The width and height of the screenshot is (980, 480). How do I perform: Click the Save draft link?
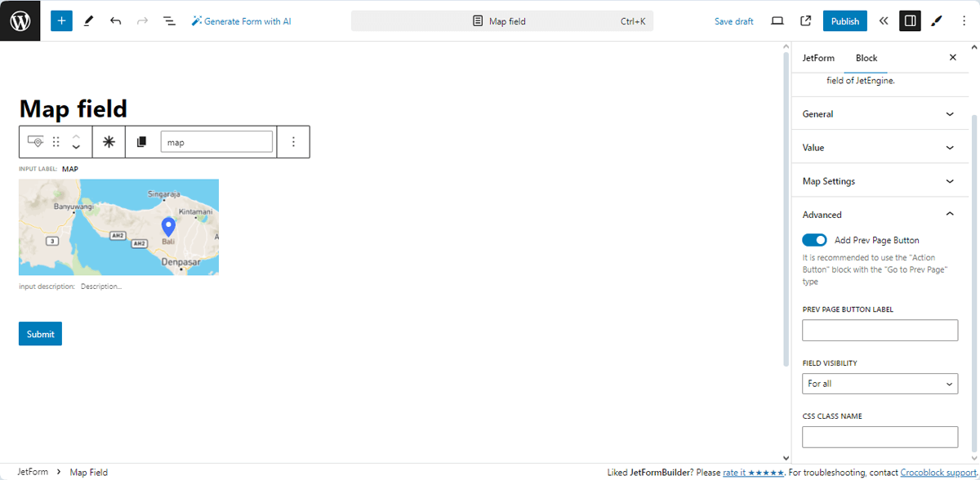pyautogui.click(x=733, y=21)
